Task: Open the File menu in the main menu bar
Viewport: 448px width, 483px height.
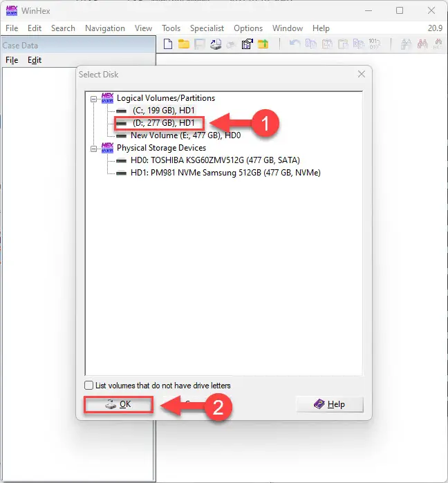Action: tap(12, 28)
